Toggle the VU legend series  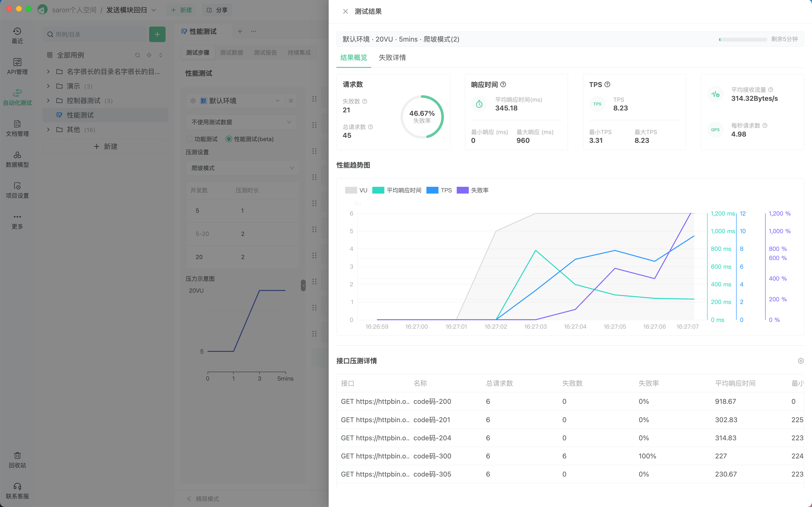tap(356, 190)
